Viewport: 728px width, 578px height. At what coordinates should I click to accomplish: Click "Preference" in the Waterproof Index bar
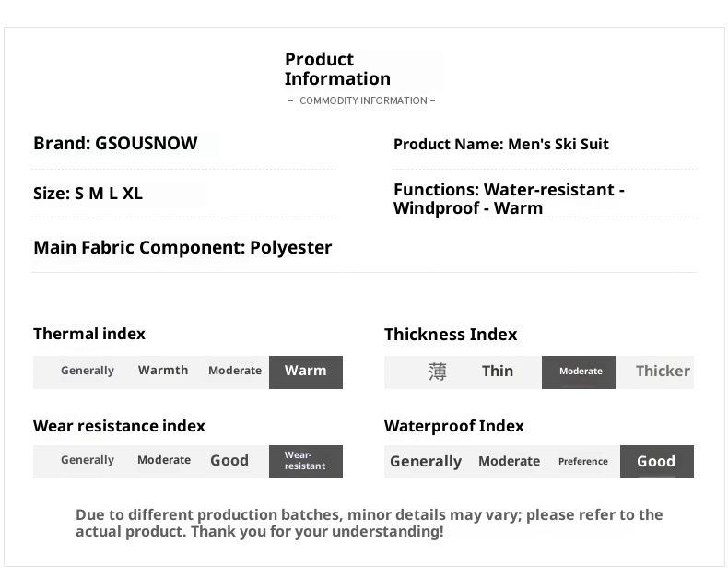pos(583,462)
